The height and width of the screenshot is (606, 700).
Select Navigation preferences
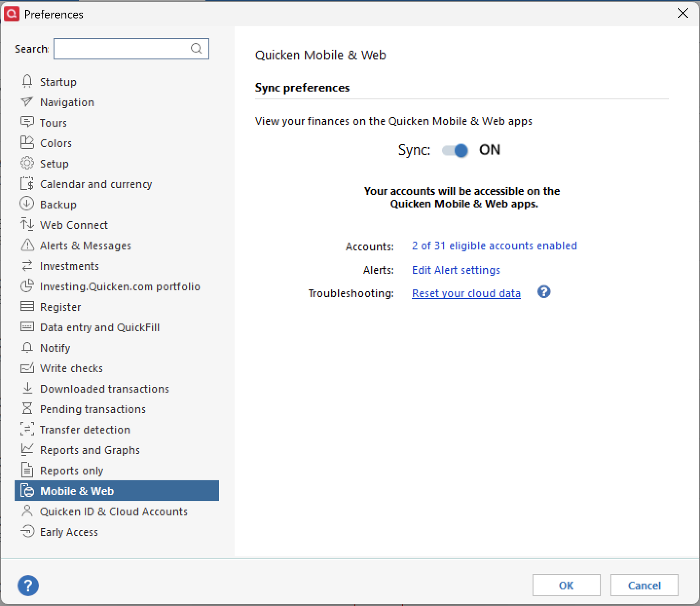coord(67,102)
